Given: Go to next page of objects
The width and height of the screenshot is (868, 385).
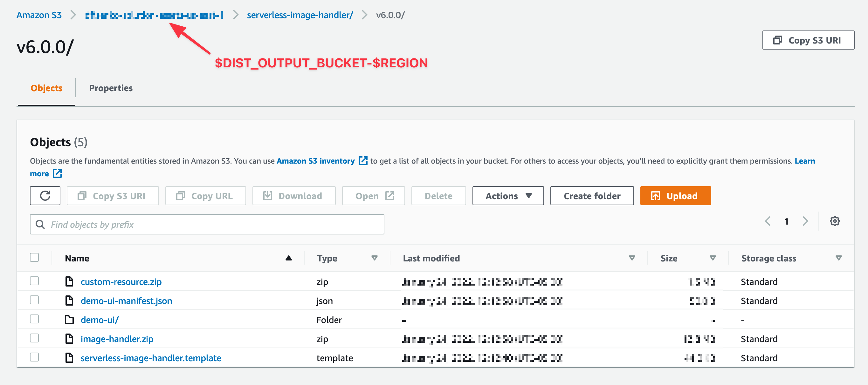Looking at the screenshot, I should click(x=805, y=221).
